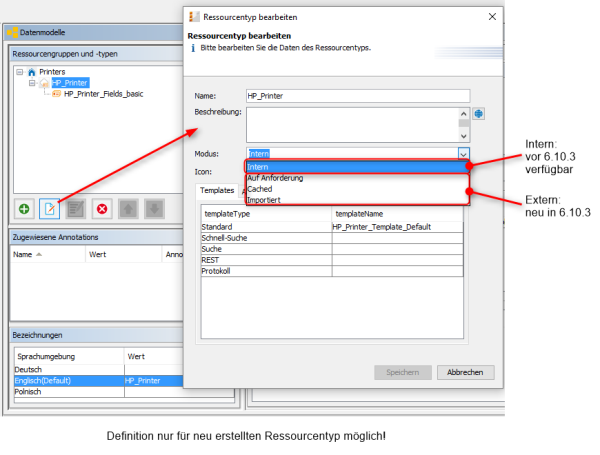Collapse the HP_Printer tree node
The width and height of the screenshot is (600, 455).
tap(32, 83)
